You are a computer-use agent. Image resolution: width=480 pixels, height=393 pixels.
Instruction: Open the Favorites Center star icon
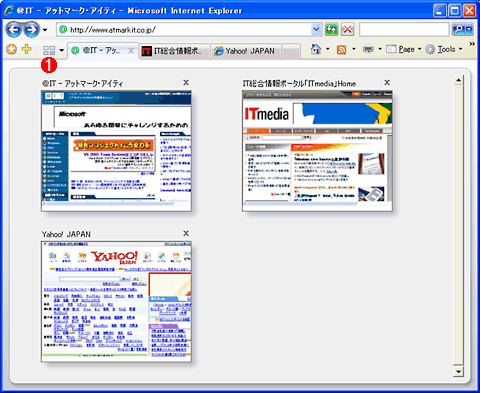tap(12, 50)
